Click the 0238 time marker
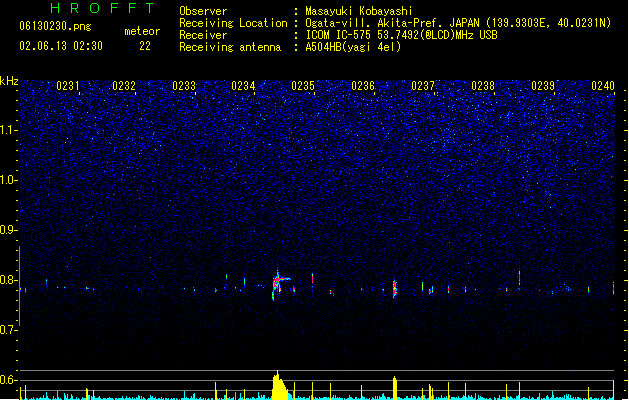Image resolution: width=629 pixels, height=400 pixels. [483, 86]
